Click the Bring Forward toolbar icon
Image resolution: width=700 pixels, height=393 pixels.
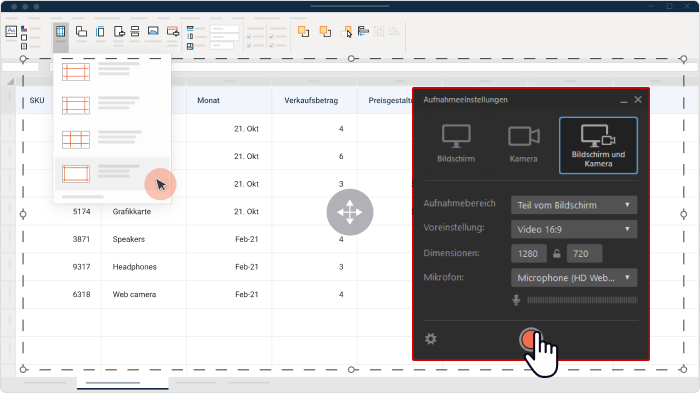coord(304,31)
